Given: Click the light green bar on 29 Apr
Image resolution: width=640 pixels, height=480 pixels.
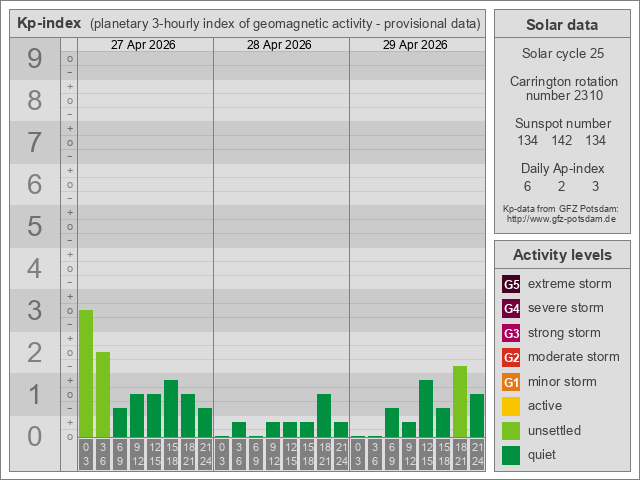Looking at the screenshot, I should [x=460, y=401].
